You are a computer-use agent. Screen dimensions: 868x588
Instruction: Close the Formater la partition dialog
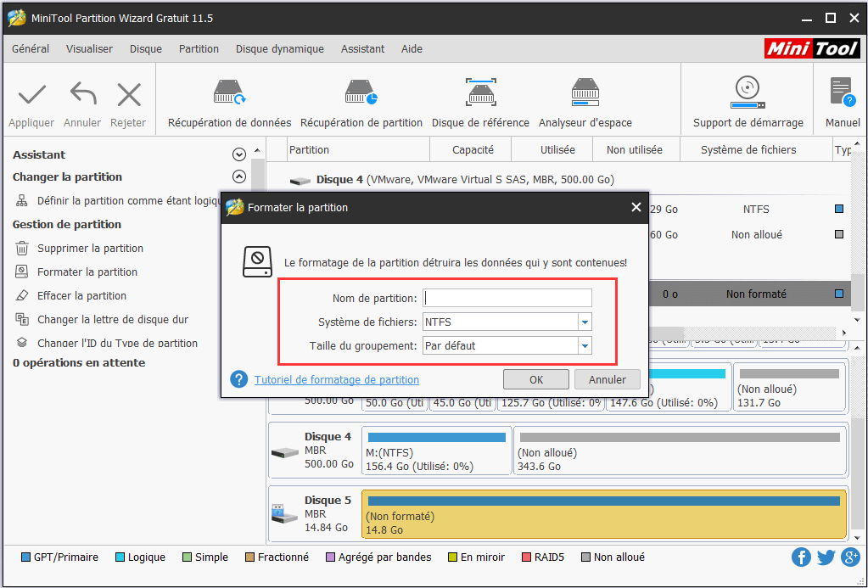click(x=636, y=207)
